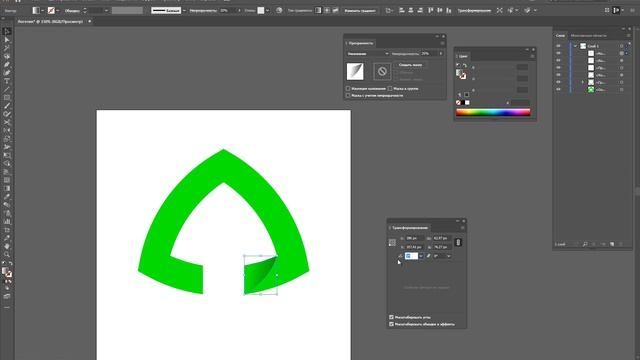The image size is (640, 360).
Task: Select the Artboard tool
Action: tap(7, 230)
